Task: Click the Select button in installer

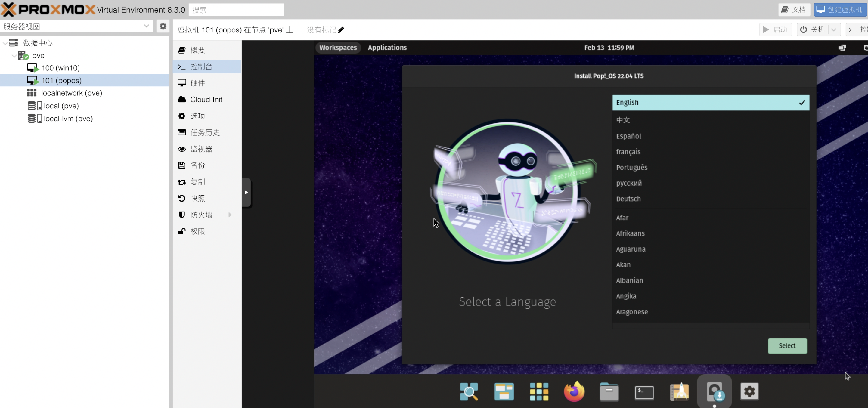Action: coord(787,346)
